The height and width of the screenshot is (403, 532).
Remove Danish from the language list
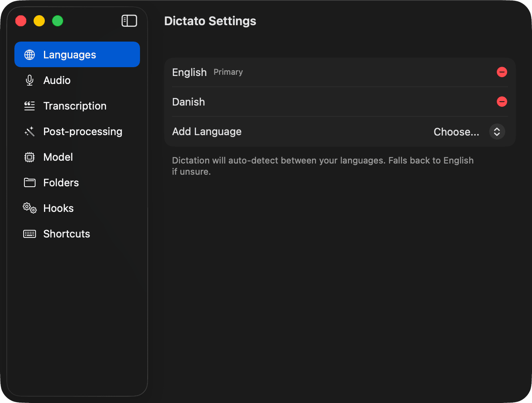(502, 102)
